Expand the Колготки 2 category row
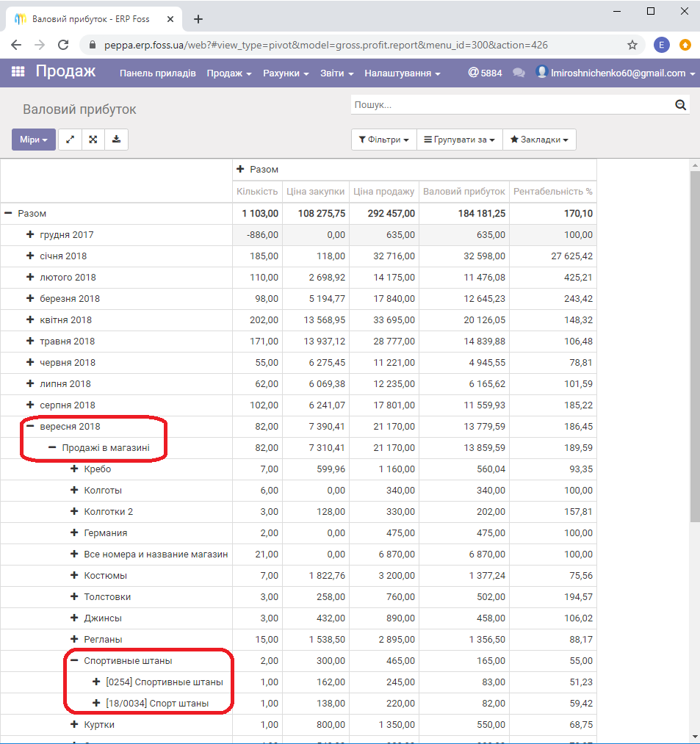 [x=74, y=511]
